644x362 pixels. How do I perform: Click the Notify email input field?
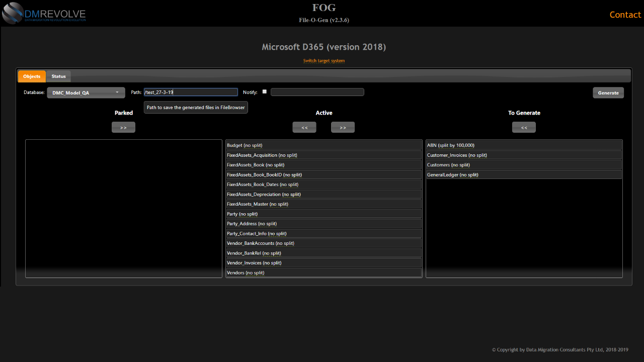317,92
